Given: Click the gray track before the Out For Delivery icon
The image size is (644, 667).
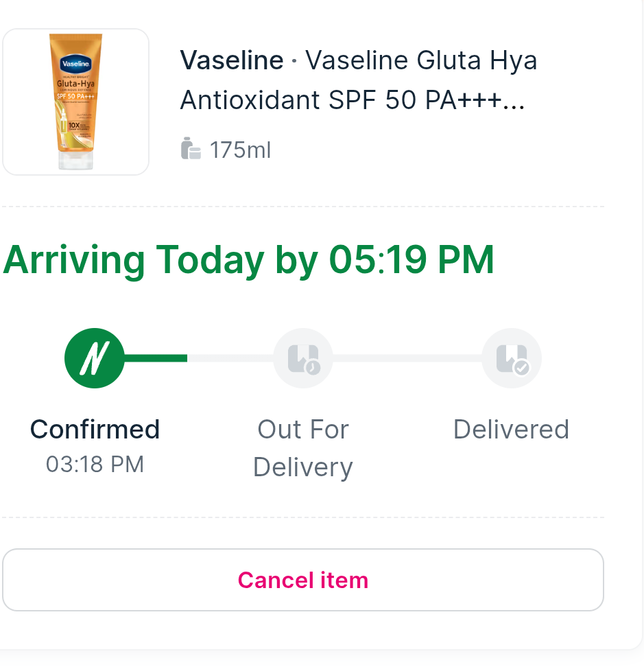Looking at the screenshot, I should point(230,358).
